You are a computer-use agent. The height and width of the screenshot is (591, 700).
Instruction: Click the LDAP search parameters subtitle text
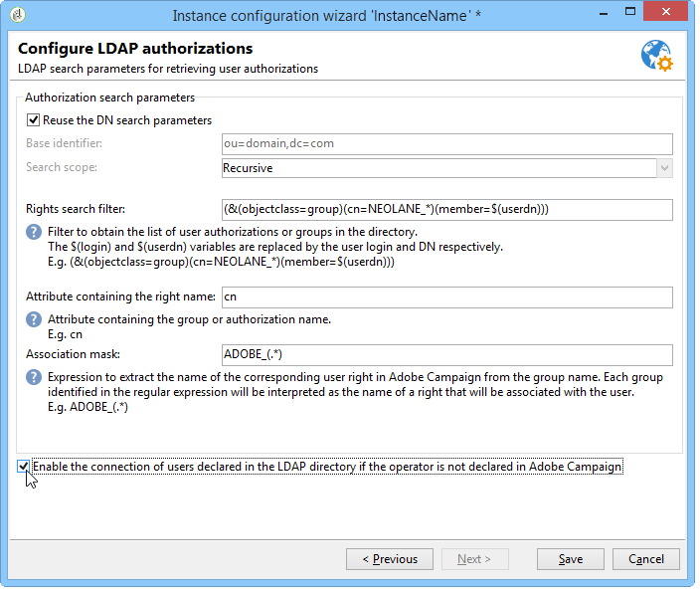168,69
